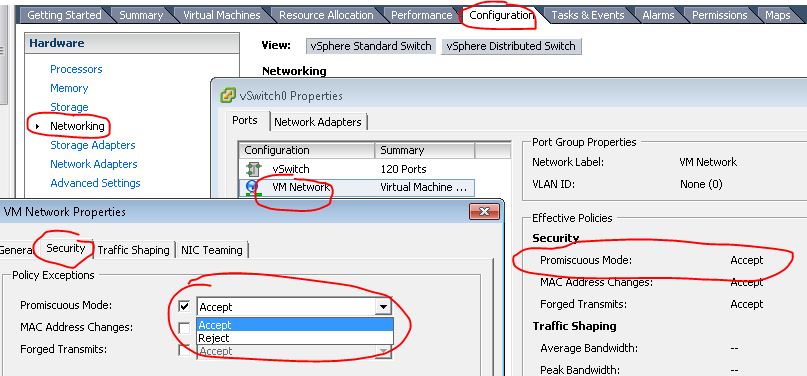
Task: Open Network Adapters hardware link
Action: coord(94,164)
